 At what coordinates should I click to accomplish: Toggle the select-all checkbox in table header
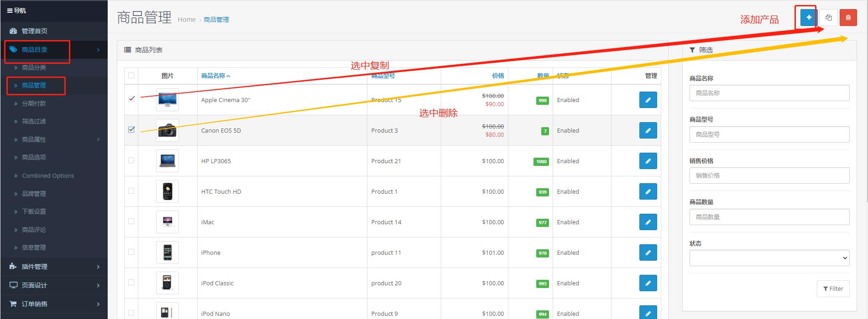pyautogui.click(x=131, y=75)
